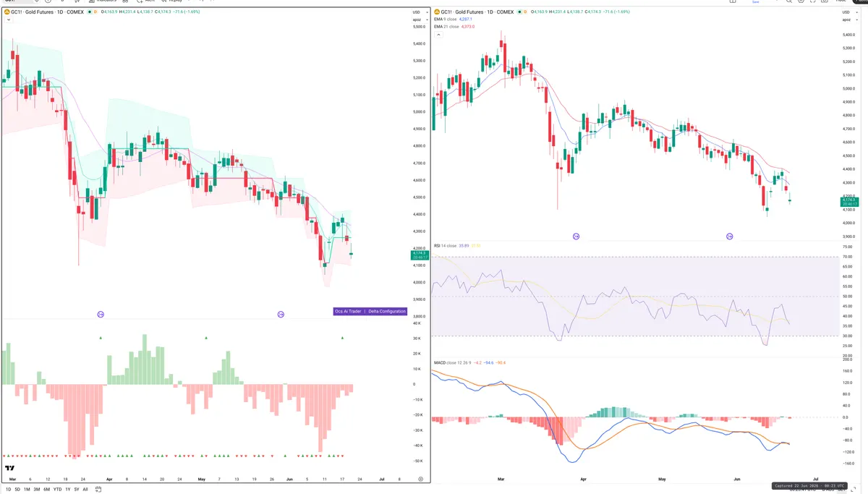868x494 pixels.
Task: Open the go-to-date calendar icon
Action: [x=98, y=489]
